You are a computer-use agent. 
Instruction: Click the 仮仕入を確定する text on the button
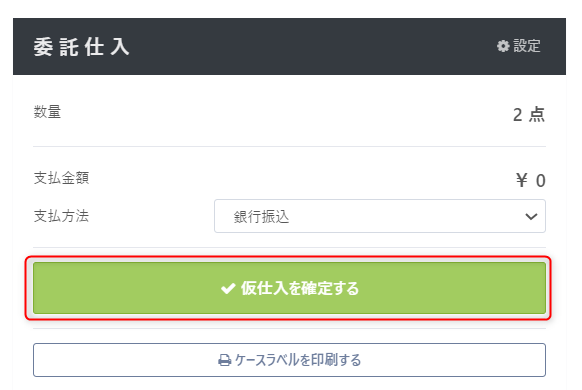(x=300, y=288)
